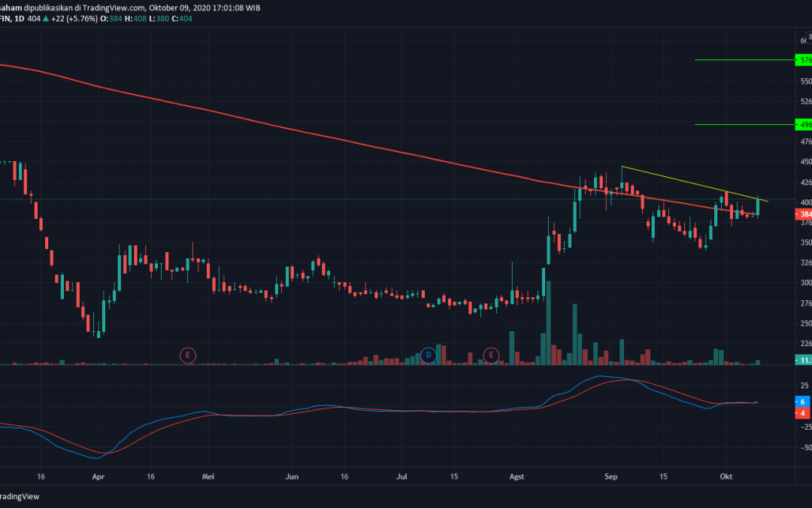Open the FIN ticker symbol selector

(x=6, y=17)
